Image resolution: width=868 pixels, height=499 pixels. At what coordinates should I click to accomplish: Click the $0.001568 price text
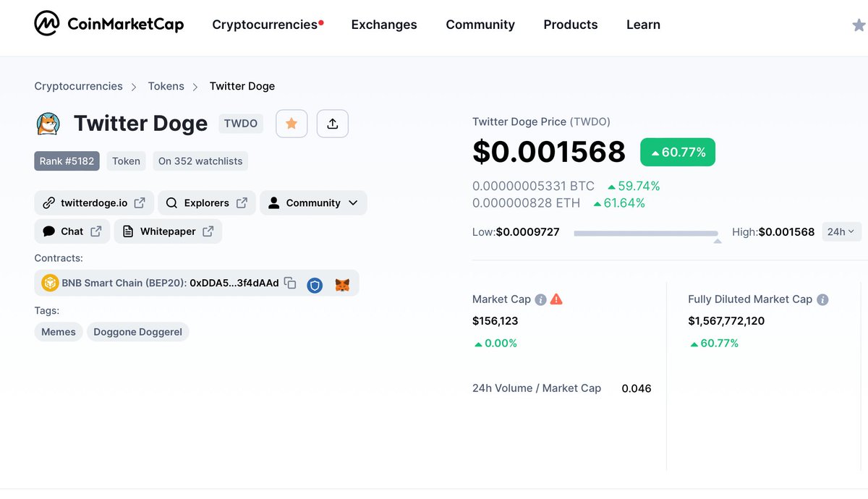click(549, 152)
